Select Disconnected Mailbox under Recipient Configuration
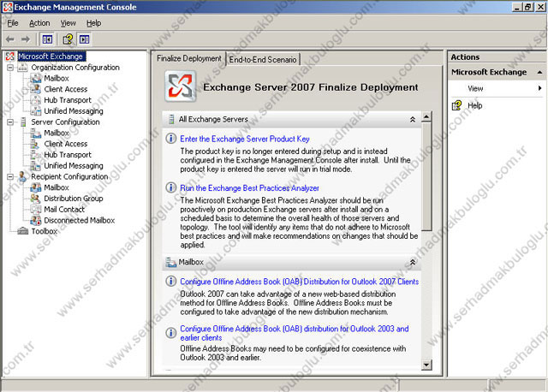The width and height of the screenshot is (548, 392). (x=79, y=220)
